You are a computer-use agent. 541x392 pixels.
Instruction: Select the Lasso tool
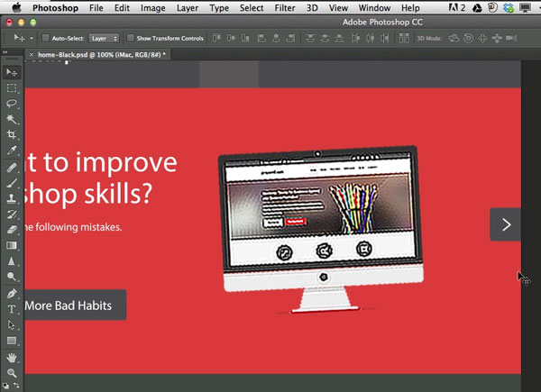12,104
